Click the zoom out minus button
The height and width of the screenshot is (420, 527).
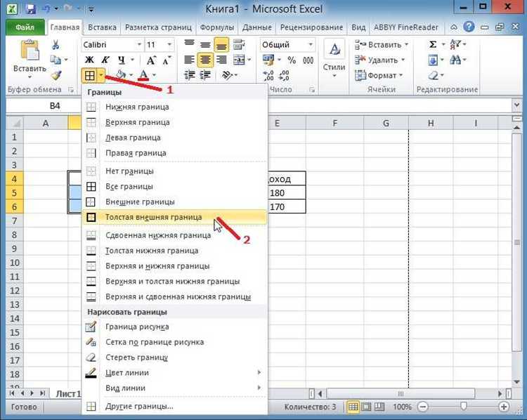pyautogui.click(x=423, y=407)
